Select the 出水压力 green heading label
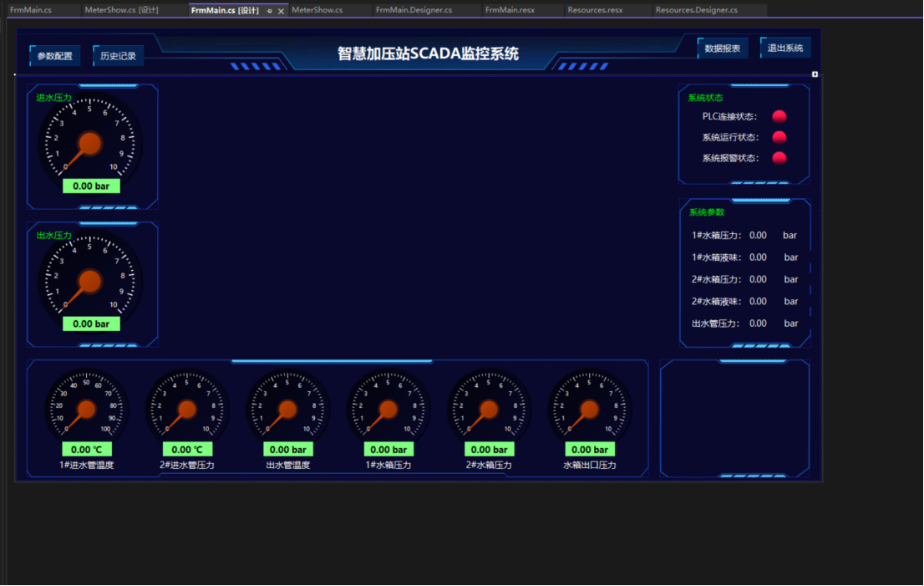Screen dimensions: 924x586 pyautogui.click(x=53, y=235)
